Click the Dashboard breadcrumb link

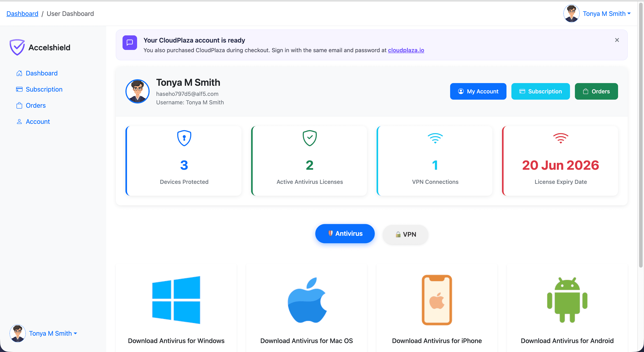(x=22, y=13)
